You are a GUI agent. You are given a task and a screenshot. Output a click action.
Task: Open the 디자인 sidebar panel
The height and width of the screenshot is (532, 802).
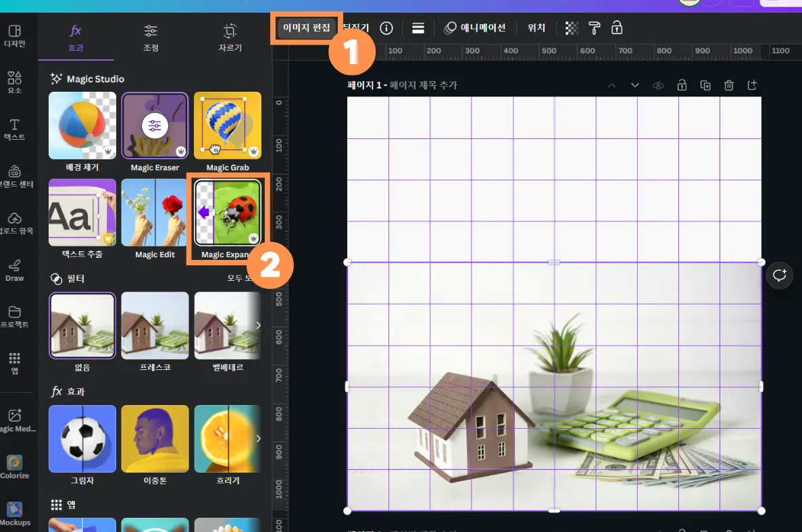pyautogui.click(x=14, y=36)
